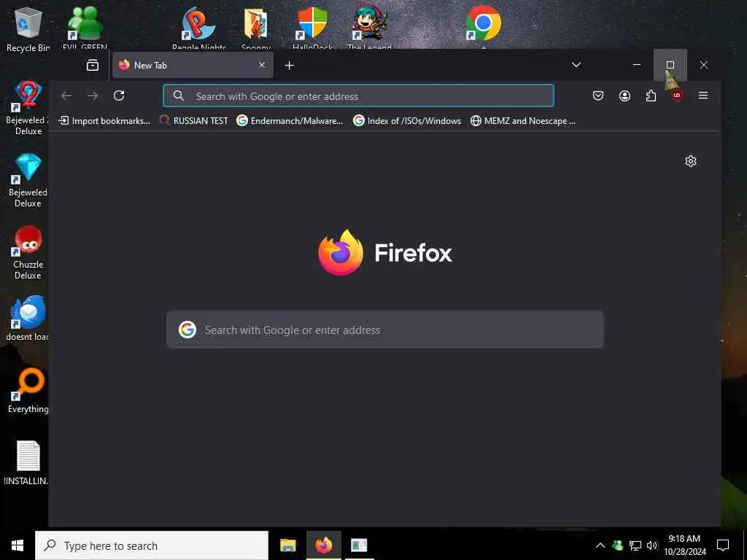The width and height of the screenshot is (747, 560).
Task: Select the HalloDock desktop shortcut
Action: click(x=312, y=28)
